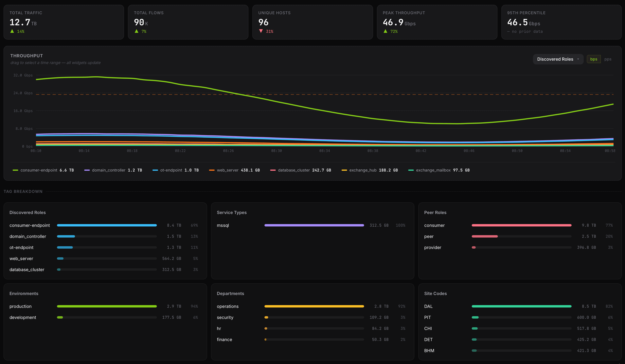Select the mssql bar under Service Types
This screenshot has width=625, height=364.
[x=314, y=225]
